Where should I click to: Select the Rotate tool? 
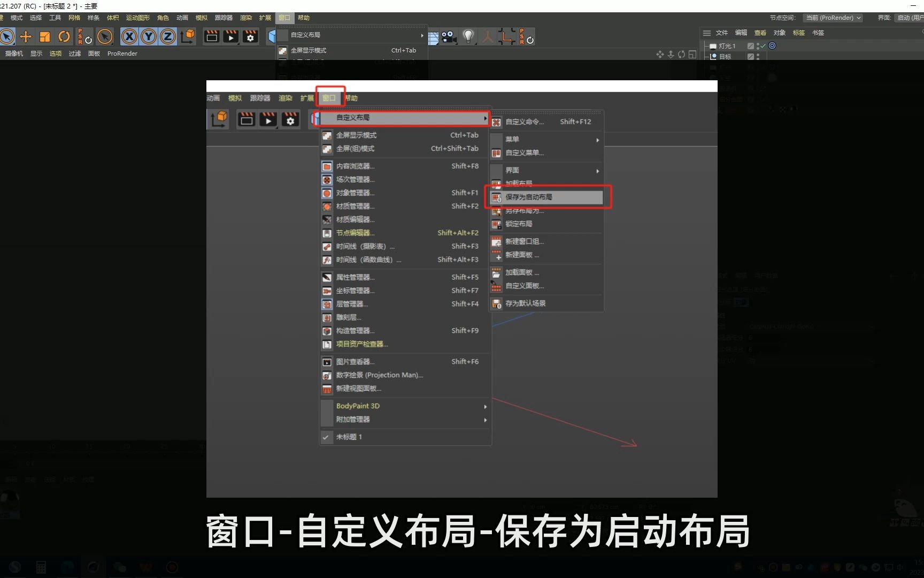click(64, 36)
